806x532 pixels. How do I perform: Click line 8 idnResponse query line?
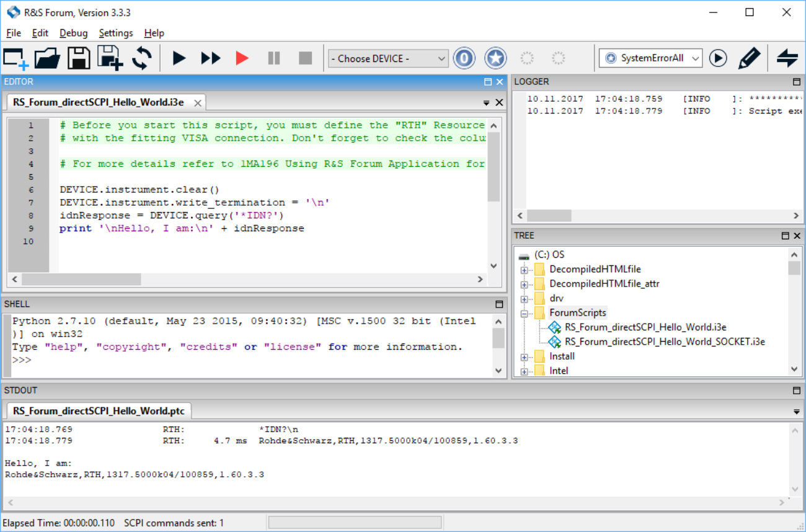pos(171,215)
